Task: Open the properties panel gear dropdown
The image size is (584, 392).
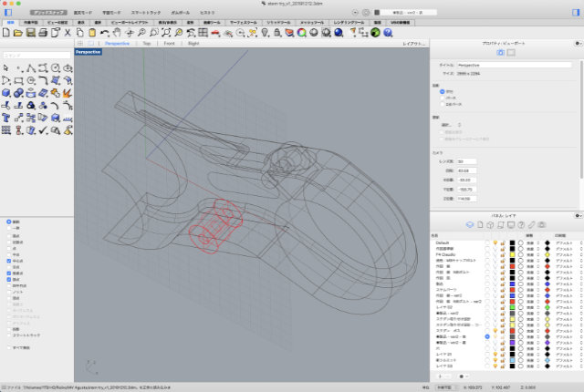Action: [x=578, y=43]
